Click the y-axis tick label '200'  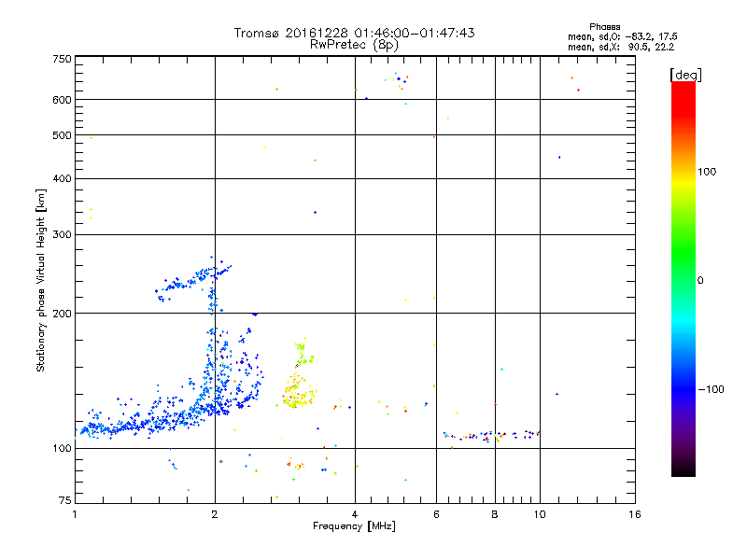(62, 314)
